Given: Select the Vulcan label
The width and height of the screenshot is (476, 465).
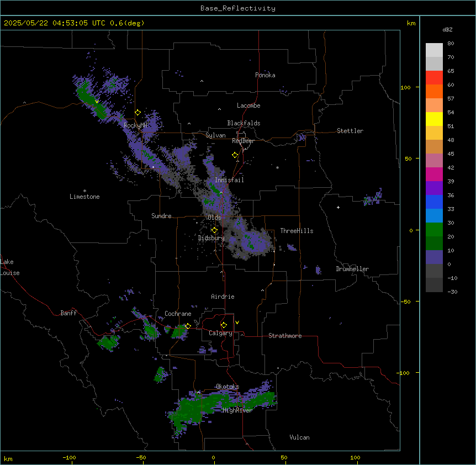Looking at the screenshot, I should [300, 437].
